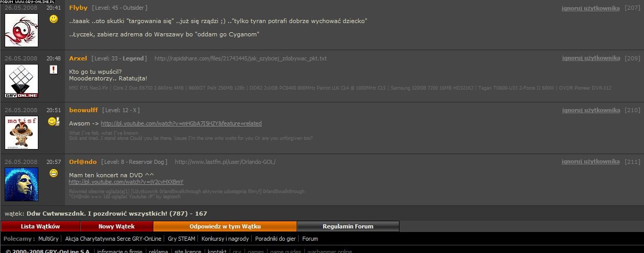The image size is (644, 253).
Task: Ignore user Arxel via 'ignoruj użytkownika'
Action: 590,58
